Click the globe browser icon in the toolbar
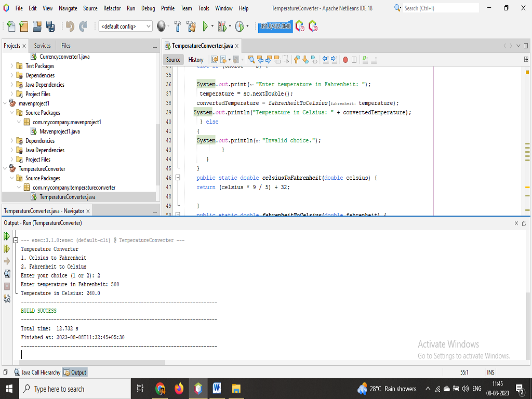The image size is (532, 399). tap(162, 26)
